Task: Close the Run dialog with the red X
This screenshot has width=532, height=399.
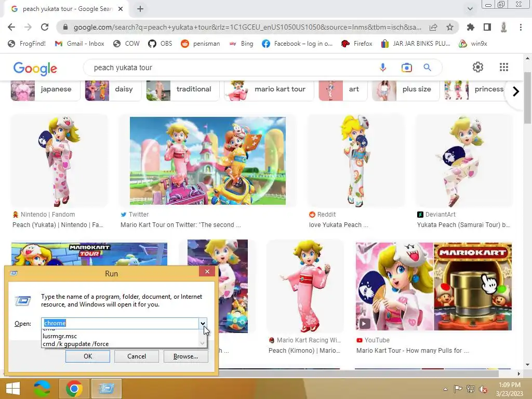Action: [x=207, y=271]
